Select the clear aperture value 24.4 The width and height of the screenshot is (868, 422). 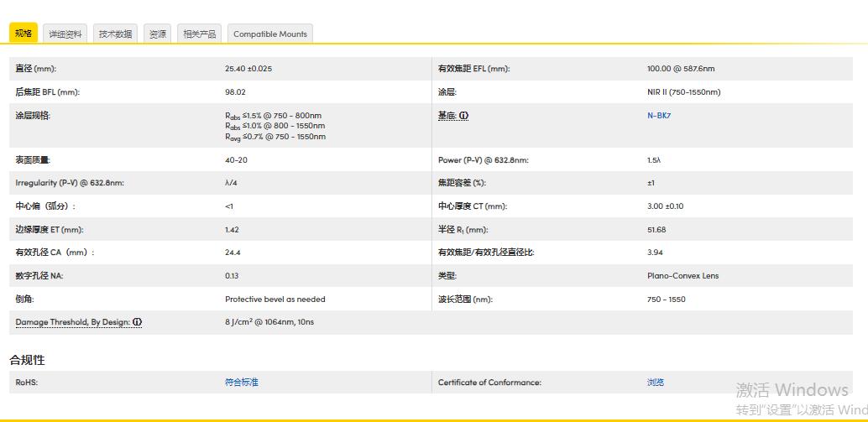pyautogui.click(x=233, y=253)
